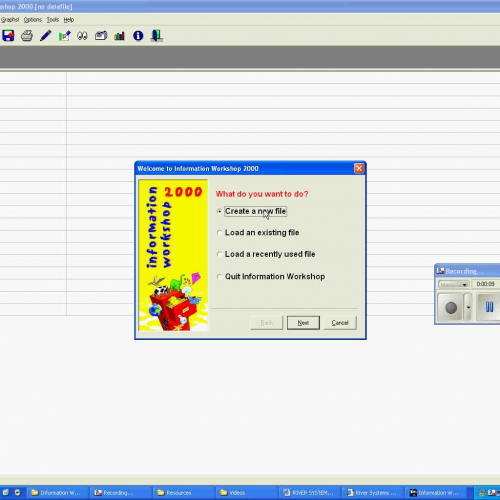
Task: Open the Videos folder from the taskbar
Action: [247, 493]
